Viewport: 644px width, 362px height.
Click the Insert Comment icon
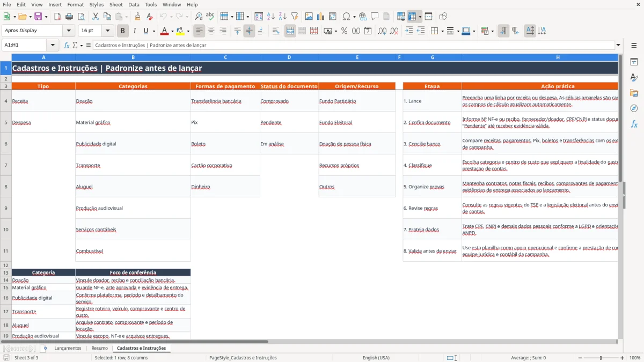pyautogui.click(x=375, y=17)
